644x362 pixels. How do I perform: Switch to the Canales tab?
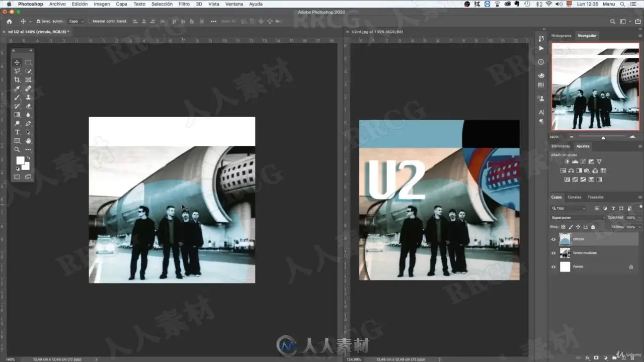(574, 197)
